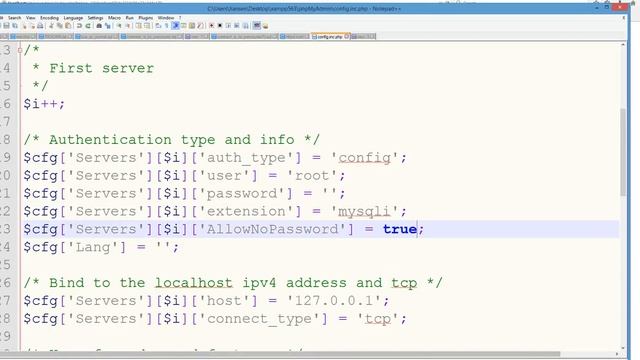
Task: Click Run Macro Multiple Times icon
Action: point(237,26)
